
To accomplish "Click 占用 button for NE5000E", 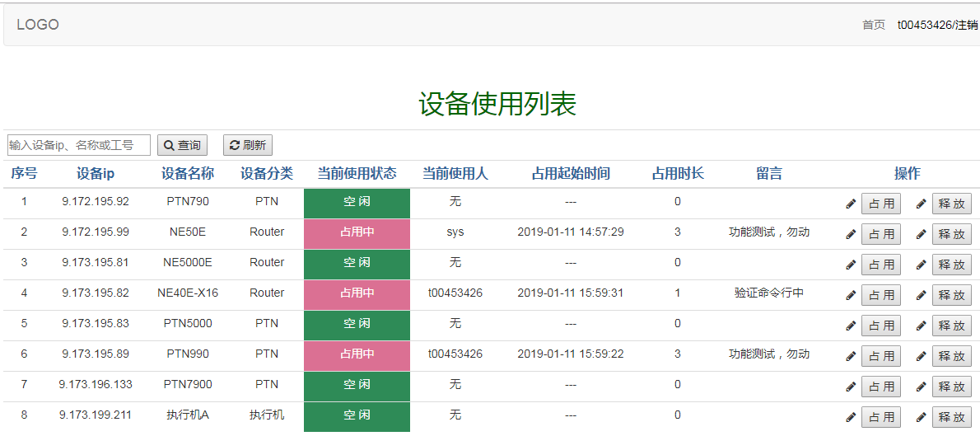I will [x=881, y=265].
